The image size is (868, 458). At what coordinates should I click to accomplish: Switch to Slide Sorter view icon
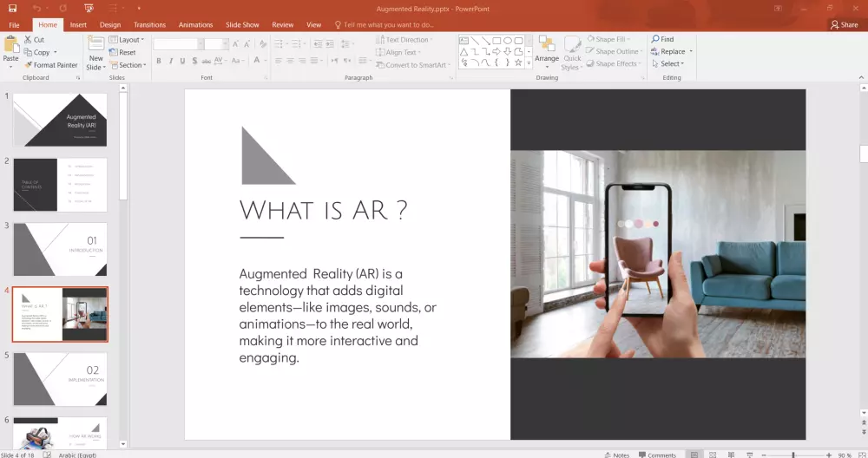pyautogui.click(x=713, y=455)
